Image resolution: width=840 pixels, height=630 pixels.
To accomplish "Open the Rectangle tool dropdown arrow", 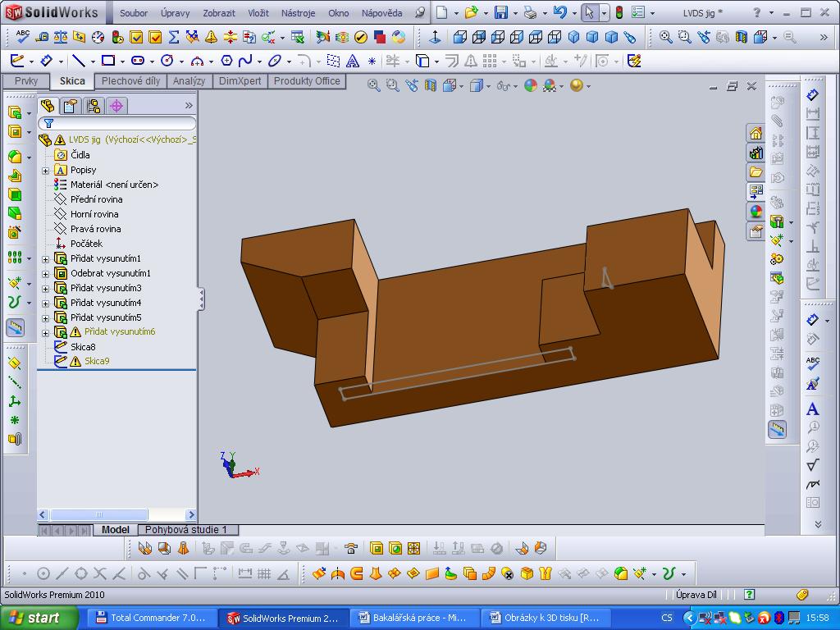I will (121, 62).
